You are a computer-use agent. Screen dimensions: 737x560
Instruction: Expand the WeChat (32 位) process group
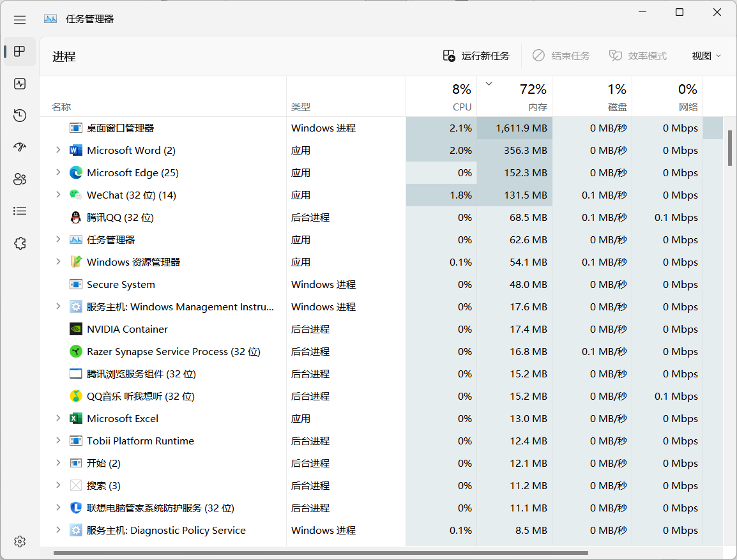pyautogui.click(x=58, y=195)
